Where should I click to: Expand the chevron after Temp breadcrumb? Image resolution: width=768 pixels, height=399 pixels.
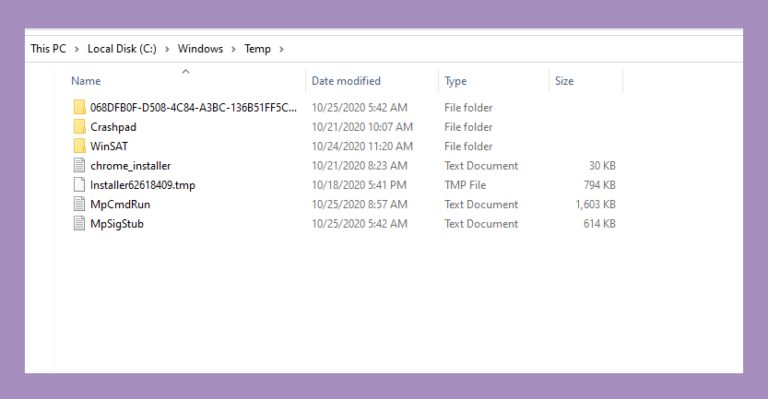(281, 49)
